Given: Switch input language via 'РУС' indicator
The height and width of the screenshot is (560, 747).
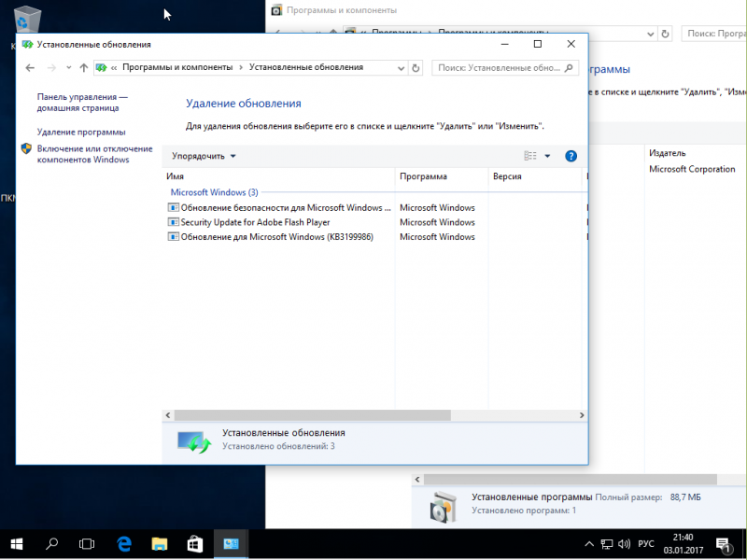Looking at the screenshot, I should [646, 544].
